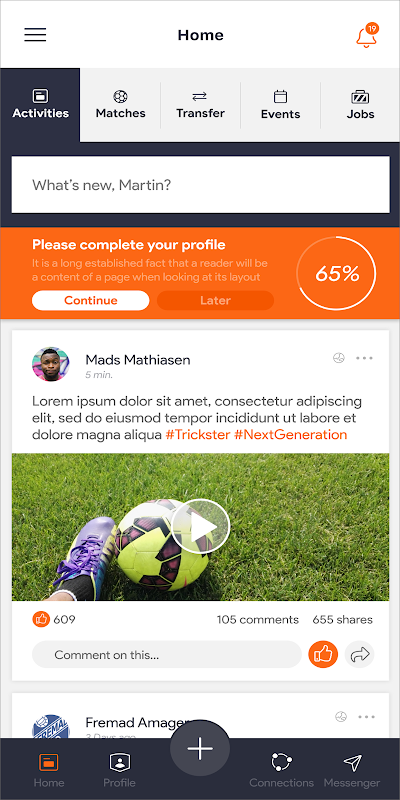
Task: Open notifications bell with 19 badge
Action: tap(367, 36)
